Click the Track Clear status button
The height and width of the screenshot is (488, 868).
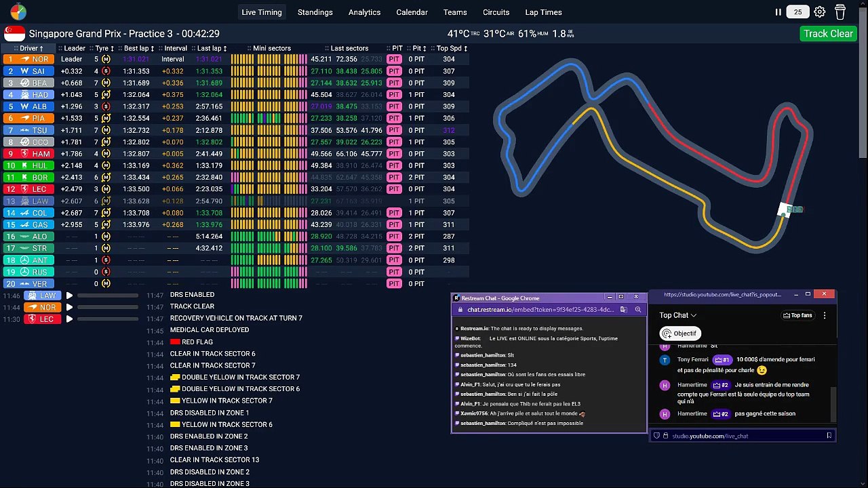click(828, 33)
